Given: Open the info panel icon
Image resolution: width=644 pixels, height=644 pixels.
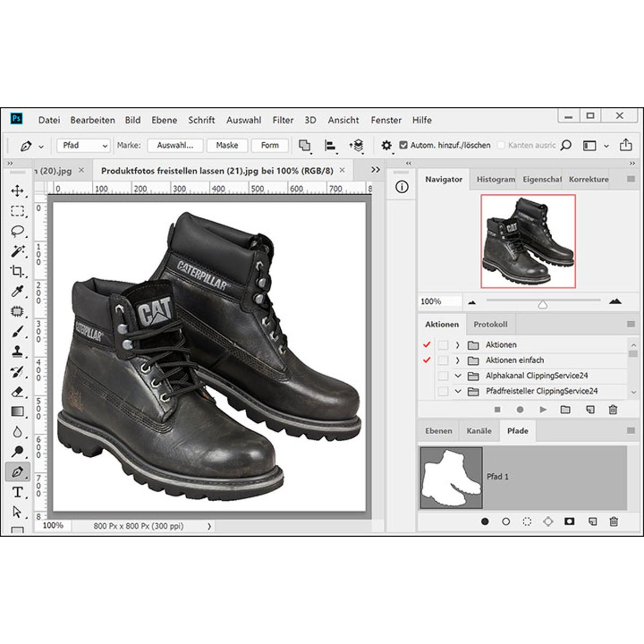Looking at the screenshot, I should pyautogui.click(x=401, y=187).
